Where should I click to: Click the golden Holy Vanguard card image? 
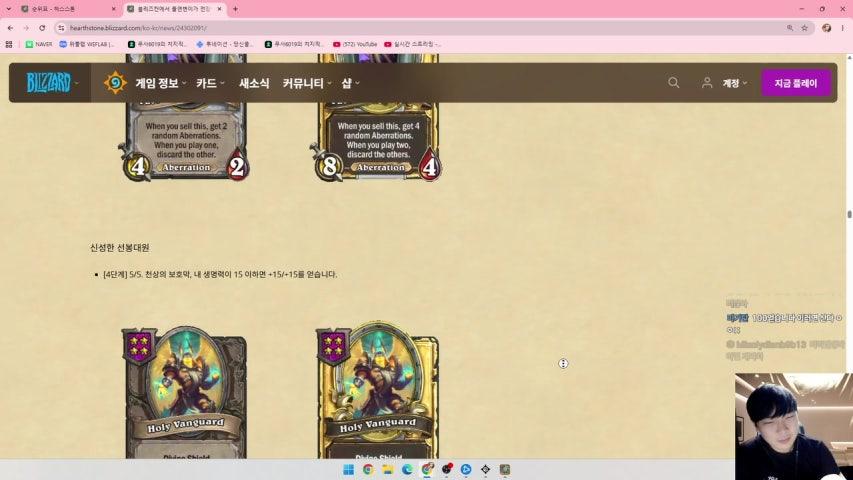pos(378,390)
